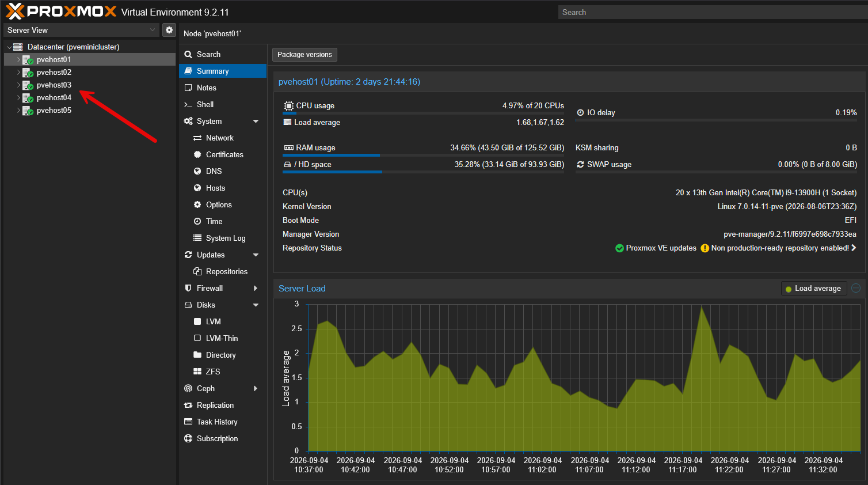Click the Firewall shield icon
Image resolution: width=868 pixels, height=485 pixels.
(188, 288)
